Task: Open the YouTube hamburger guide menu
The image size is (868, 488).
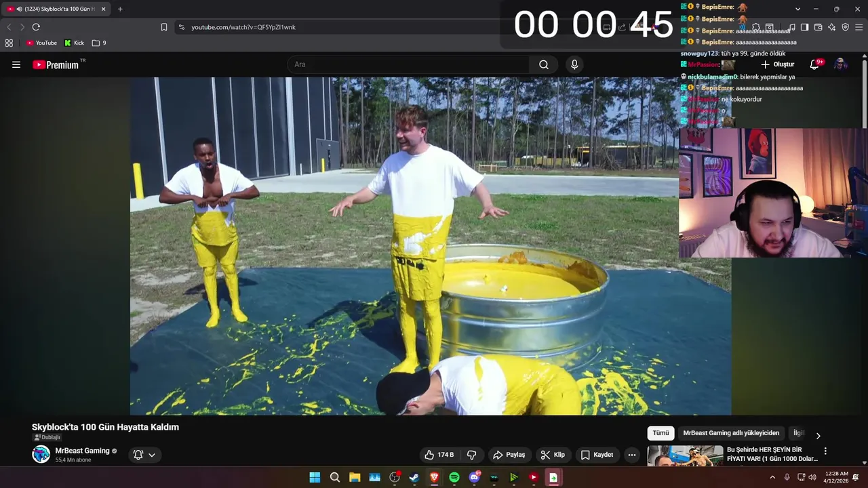Action: click(x=16, y=64)
